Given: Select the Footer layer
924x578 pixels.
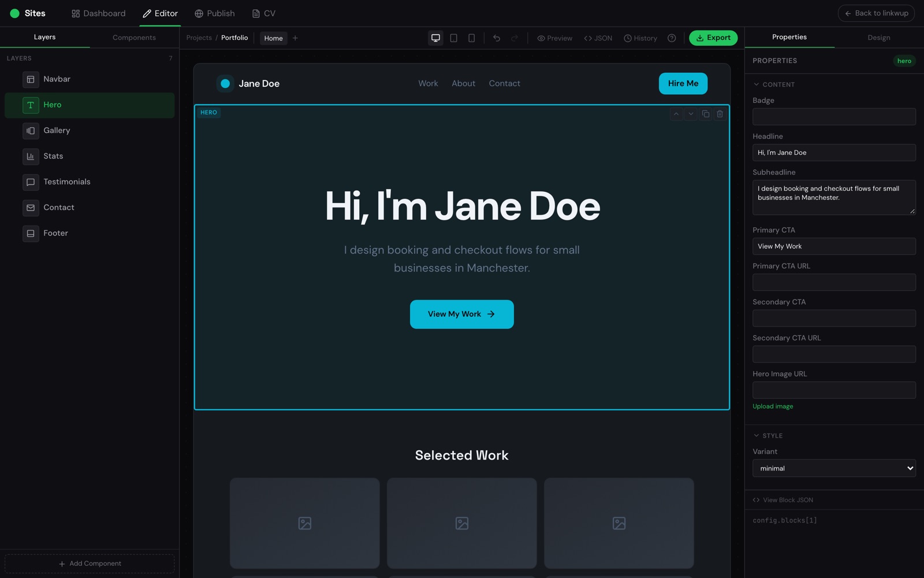Looking at the screenshot, I should 90,234.
